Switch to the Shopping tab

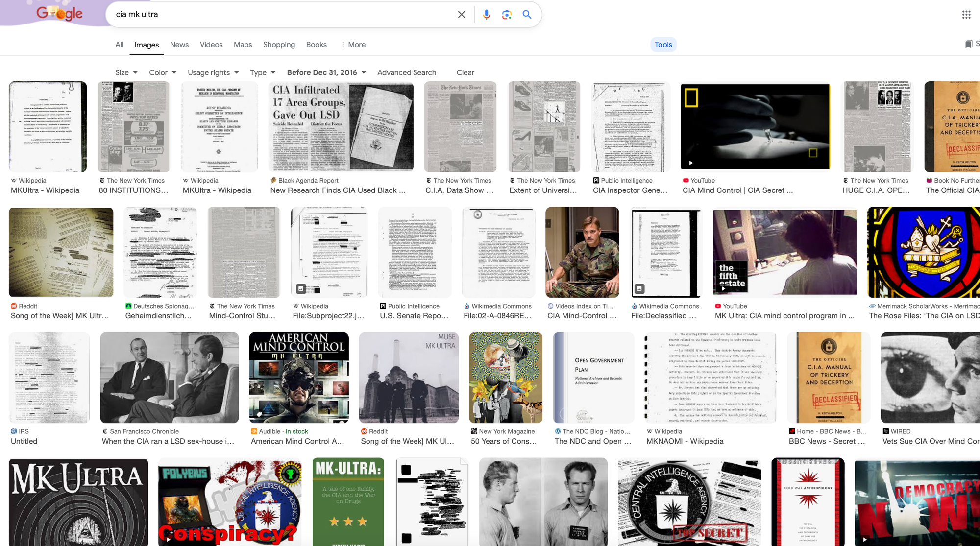279,45
